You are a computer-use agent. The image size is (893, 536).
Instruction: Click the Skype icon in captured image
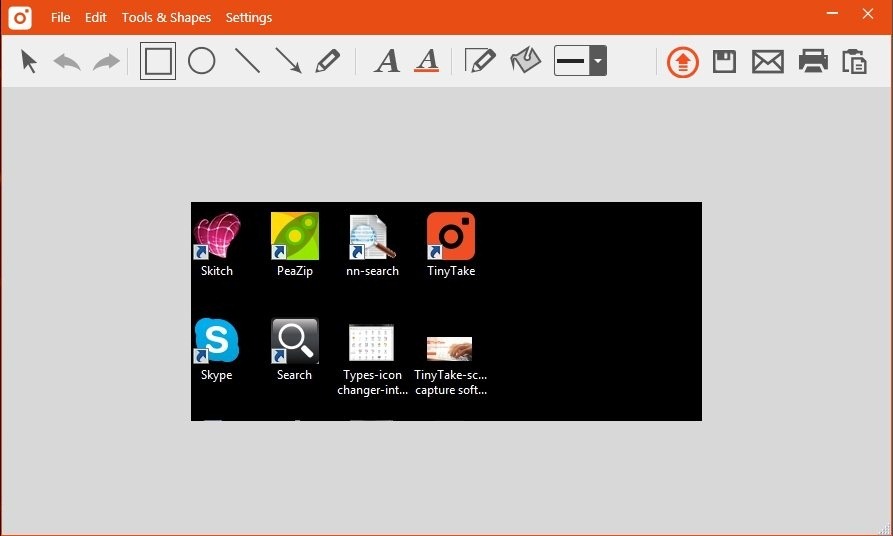216,341
